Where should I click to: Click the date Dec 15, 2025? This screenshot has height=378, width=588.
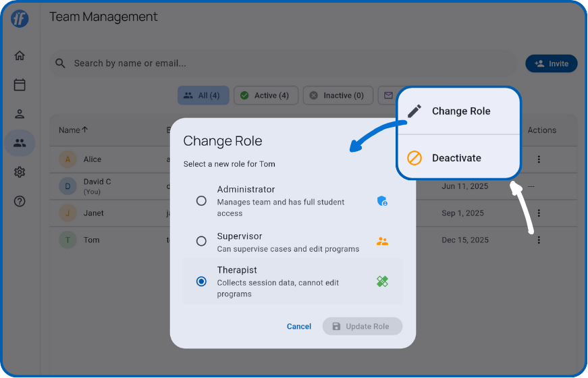coord(465,240)
